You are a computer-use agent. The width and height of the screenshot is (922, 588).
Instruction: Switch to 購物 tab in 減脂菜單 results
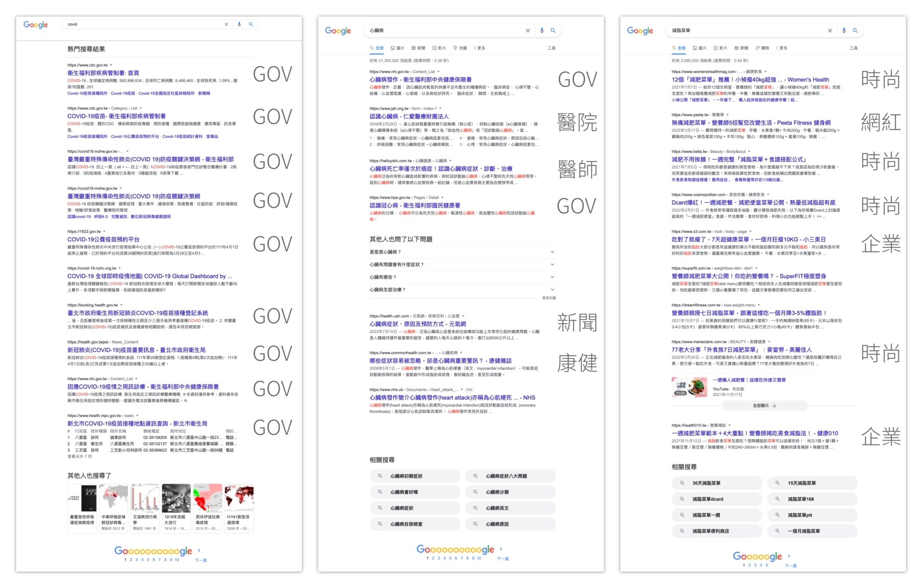click(762, 48)
